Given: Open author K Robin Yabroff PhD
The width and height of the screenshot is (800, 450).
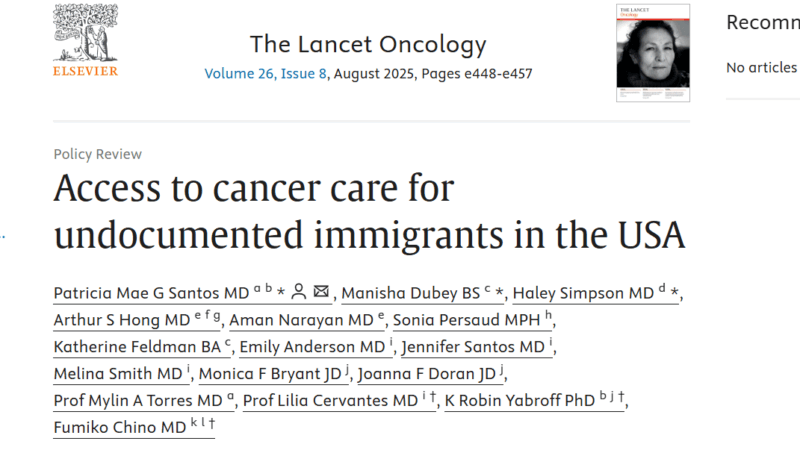Looking at the screenshot, I should tap(519, 401).
